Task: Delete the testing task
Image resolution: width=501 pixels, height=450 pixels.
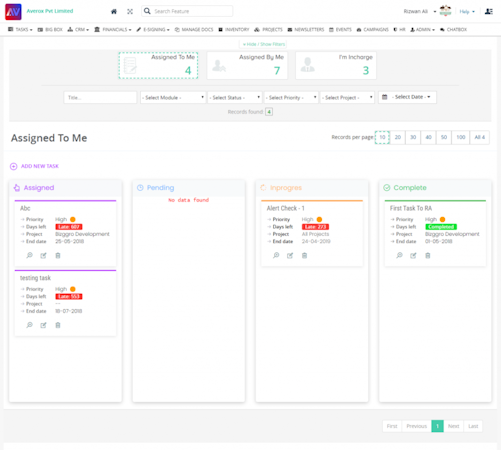Action: click(x=58, y=325)
